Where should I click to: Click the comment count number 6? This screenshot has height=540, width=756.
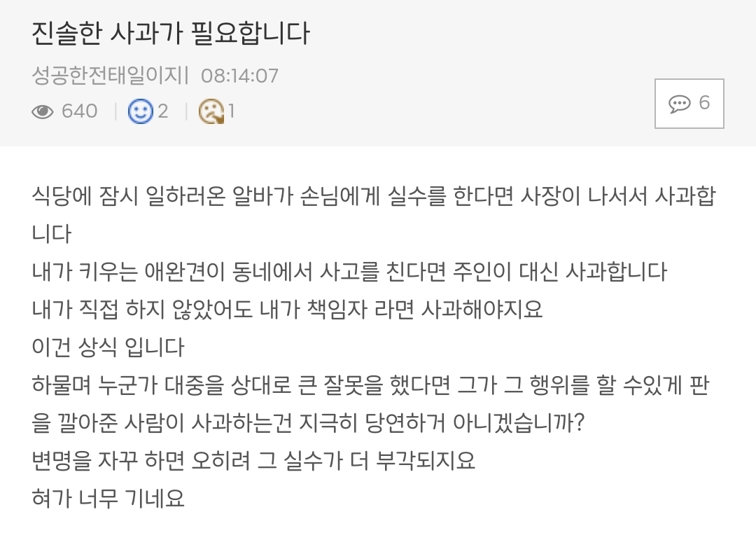pyautogui.click(x=704, y=103)
